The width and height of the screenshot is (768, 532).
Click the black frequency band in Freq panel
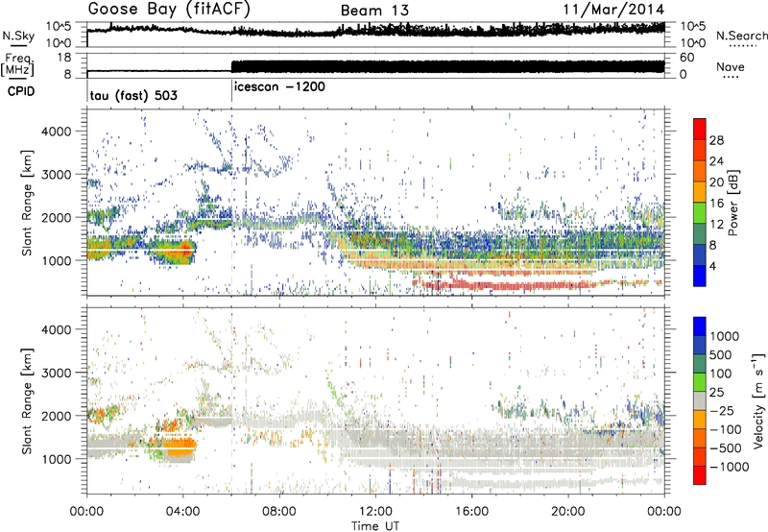pyautogui.click(x=447, y=66)
